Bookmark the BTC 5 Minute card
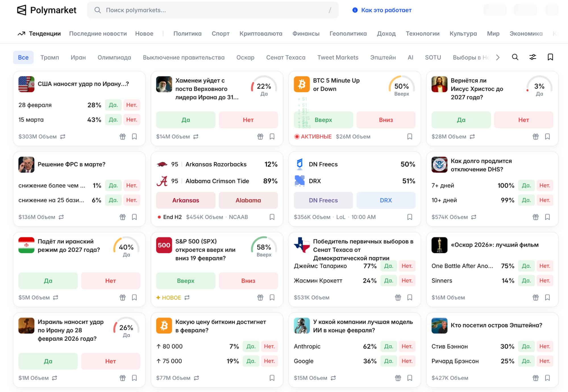The width and height of the screenshot is (568, 392). click(409, 137)
